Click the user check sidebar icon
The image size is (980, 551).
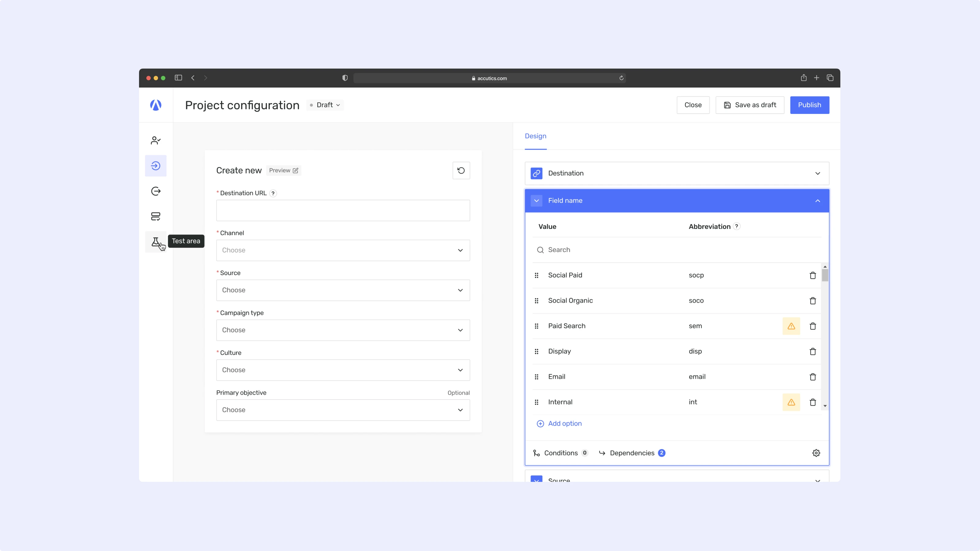point(155,140)
